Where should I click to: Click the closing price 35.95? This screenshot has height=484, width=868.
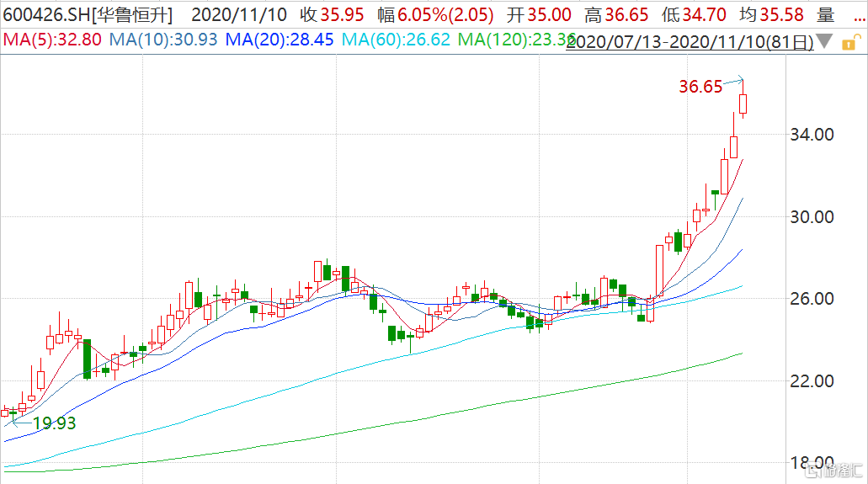tap(342, 15)
